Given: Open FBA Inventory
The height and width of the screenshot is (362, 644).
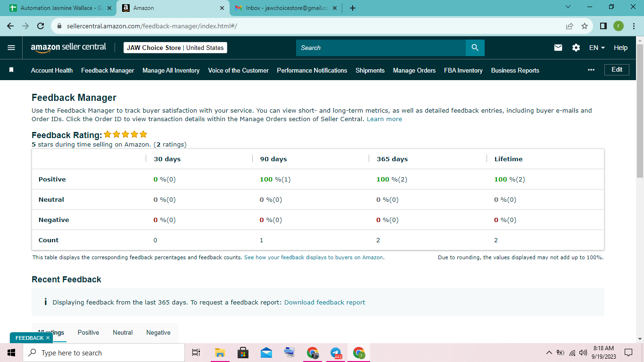Looking at the screenshot, I should pos(463,70).
